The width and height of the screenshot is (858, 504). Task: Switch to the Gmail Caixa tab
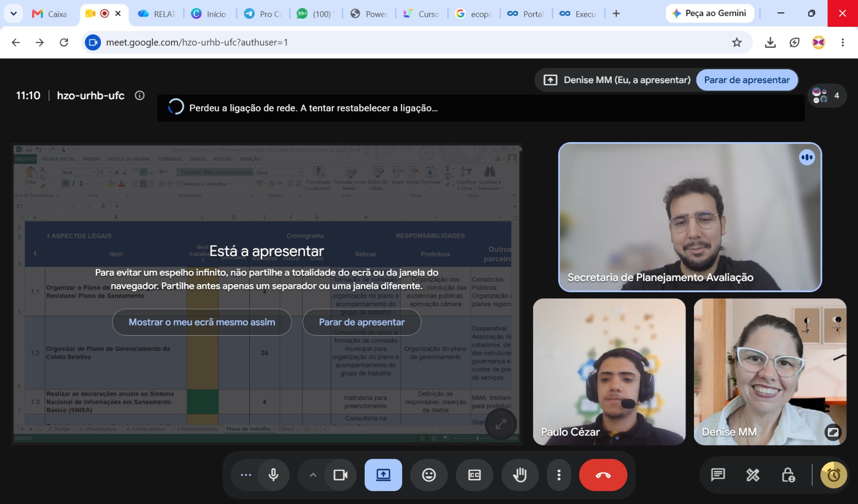(x=50, y=14)
